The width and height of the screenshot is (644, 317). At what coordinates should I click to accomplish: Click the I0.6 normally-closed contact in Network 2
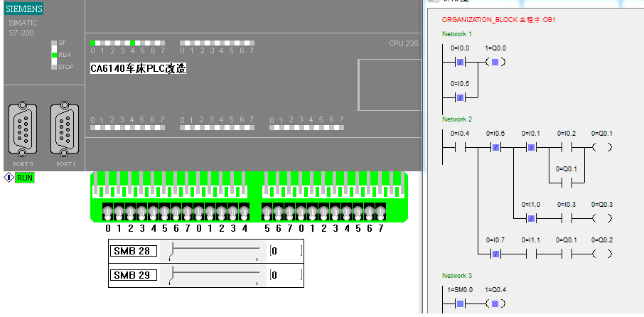tap(495, 147)
